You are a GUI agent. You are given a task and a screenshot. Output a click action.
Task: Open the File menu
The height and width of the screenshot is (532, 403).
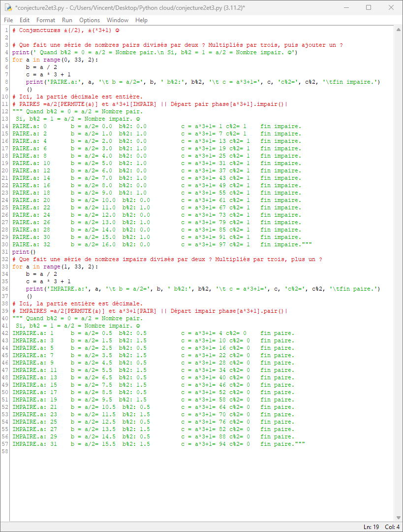coord(8,20)
